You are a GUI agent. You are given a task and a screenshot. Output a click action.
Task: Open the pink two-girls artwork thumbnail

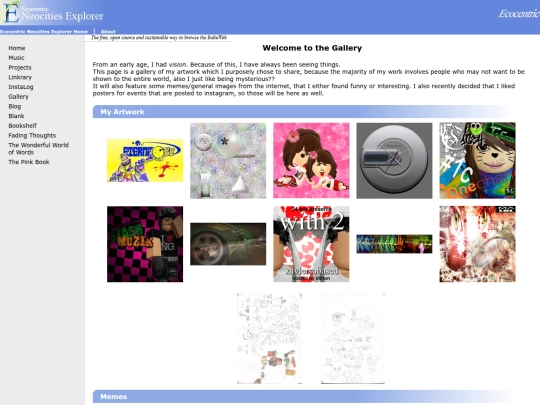(311, 160)
